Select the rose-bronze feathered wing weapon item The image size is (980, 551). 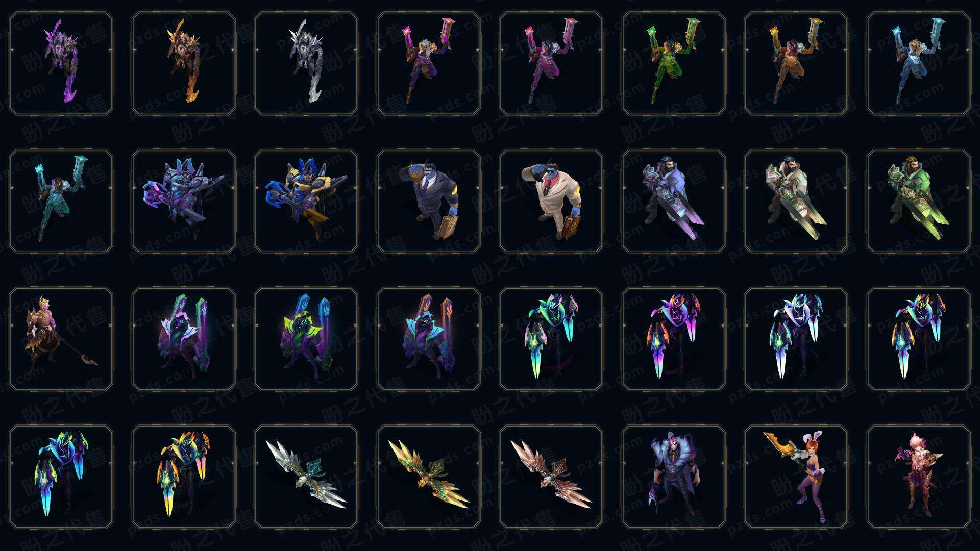click(551, 477)
